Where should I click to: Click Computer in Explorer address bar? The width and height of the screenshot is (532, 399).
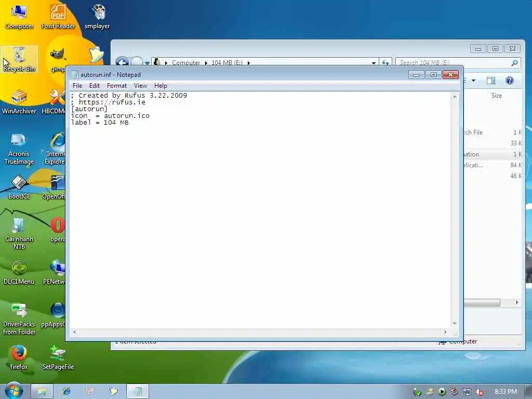coord(186,62)
